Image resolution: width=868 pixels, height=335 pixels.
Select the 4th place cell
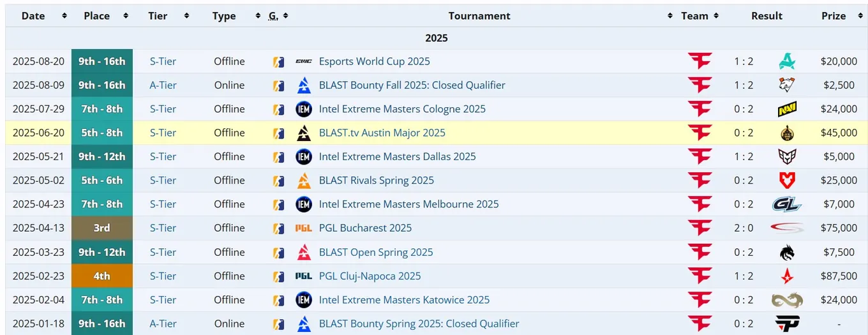point(102,276)
